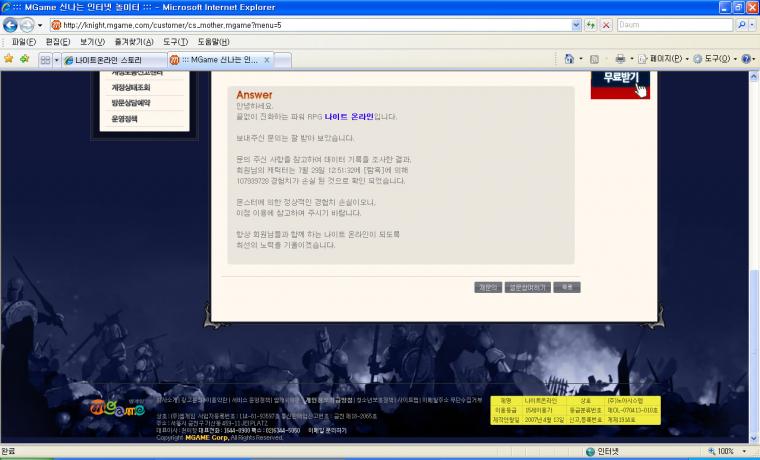Open 계정상태조회 in the sidebar
Image resolution: width=760 pixels, height=460 pixels.
point(131,87)
